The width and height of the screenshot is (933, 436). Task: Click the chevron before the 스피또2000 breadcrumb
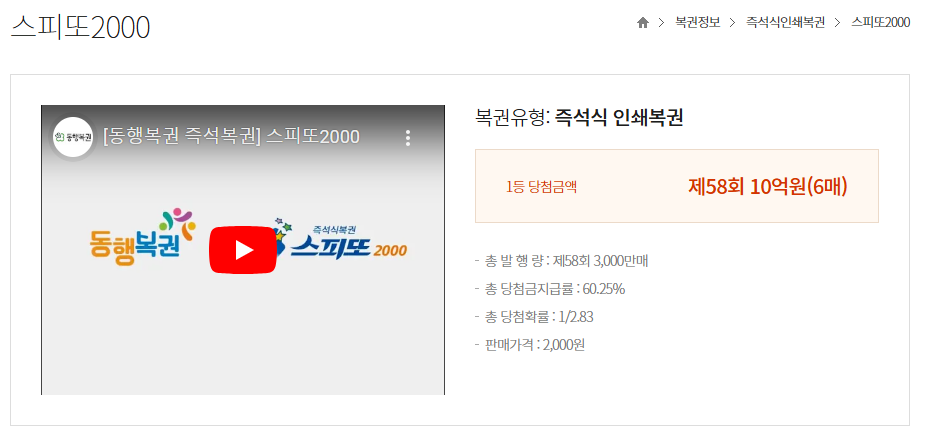click(x=838, y=23)
